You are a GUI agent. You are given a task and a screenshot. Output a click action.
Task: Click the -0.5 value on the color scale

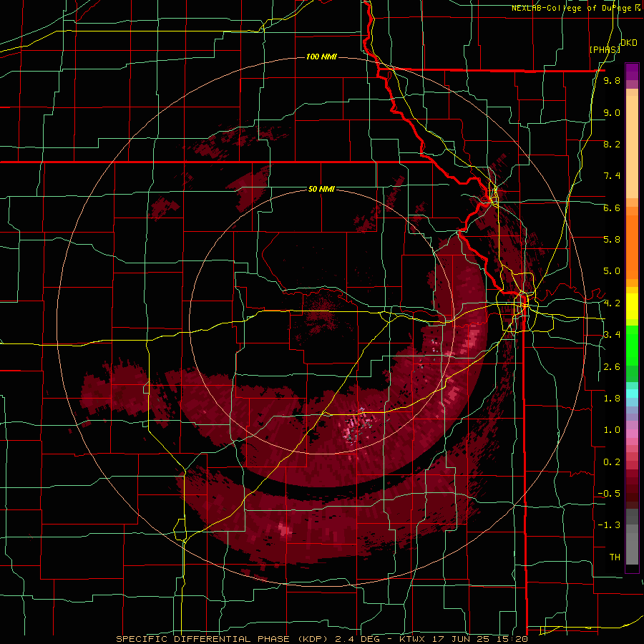[609, 494]
